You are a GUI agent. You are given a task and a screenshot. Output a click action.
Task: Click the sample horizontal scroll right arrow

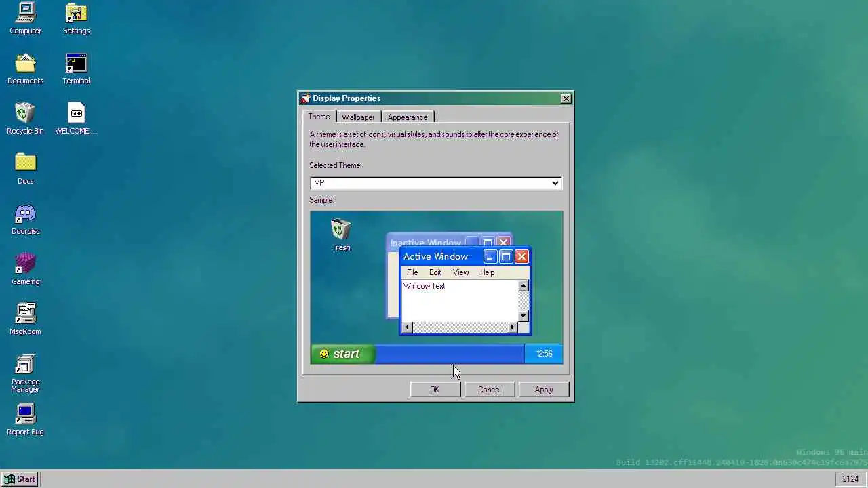click(513, 327)
